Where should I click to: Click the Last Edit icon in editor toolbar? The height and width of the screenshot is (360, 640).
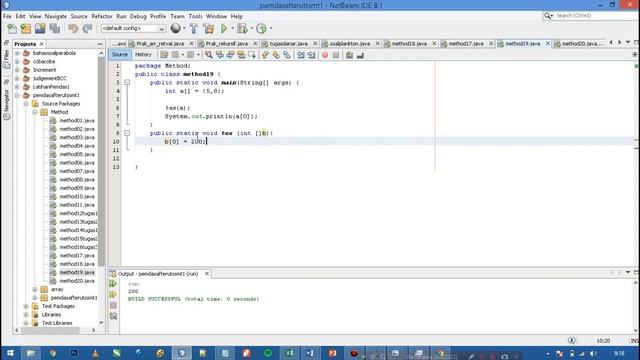(164, 55)
